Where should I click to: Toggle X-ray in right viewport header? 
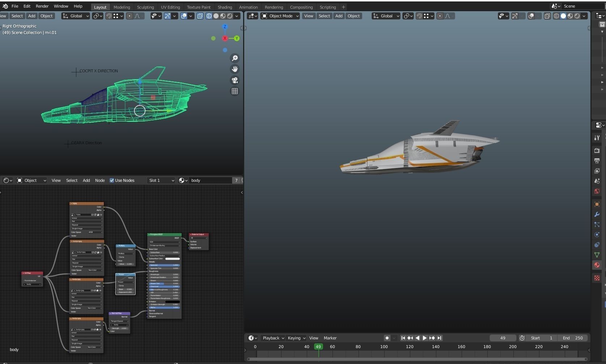pyautogui.click(x=547, y=16)
